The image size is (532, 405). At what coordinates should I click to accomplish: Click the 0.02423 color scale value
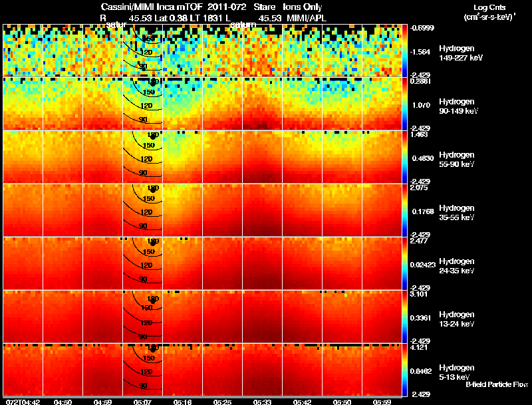tap(423, 265)
